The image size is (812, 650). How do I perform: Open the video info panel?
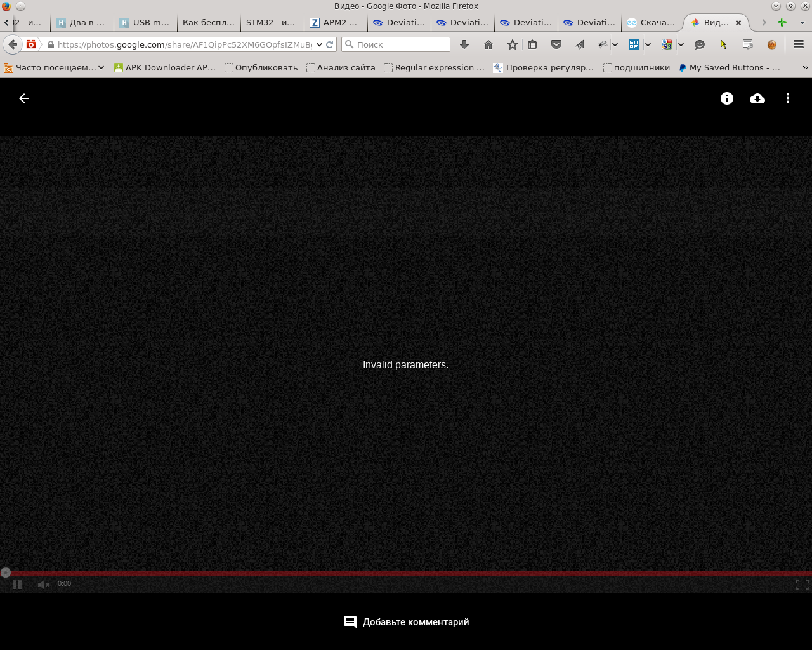point(726,98)
